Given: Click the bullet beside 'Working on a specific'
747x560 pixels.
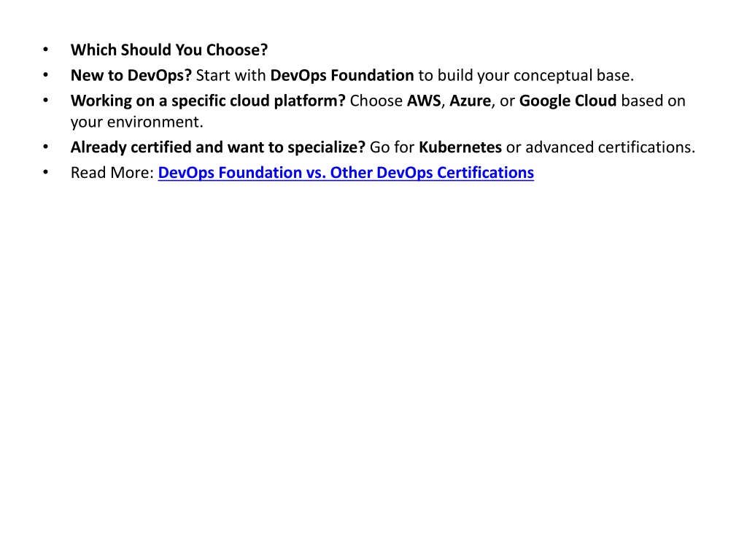Looking at the screenshot, I should (46, 101).
